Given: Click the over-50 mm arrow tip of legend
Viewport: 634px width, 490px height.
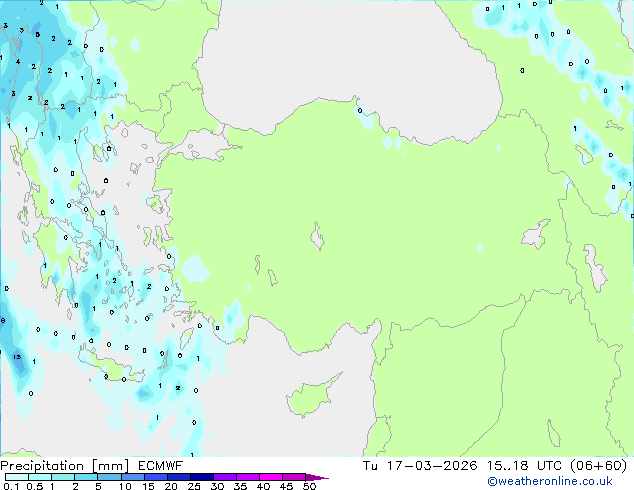Looking at the screenshot, I should tap(317, 478).
